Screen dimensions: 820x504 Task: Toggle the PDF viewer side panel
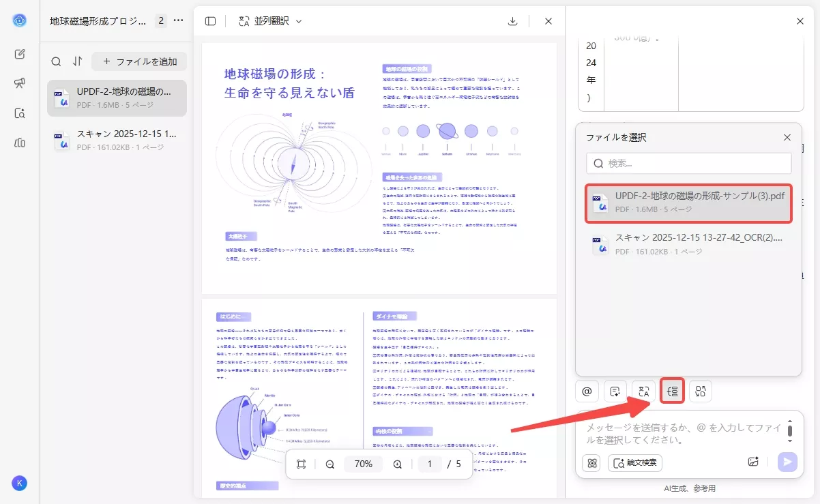tap(210, 20)
